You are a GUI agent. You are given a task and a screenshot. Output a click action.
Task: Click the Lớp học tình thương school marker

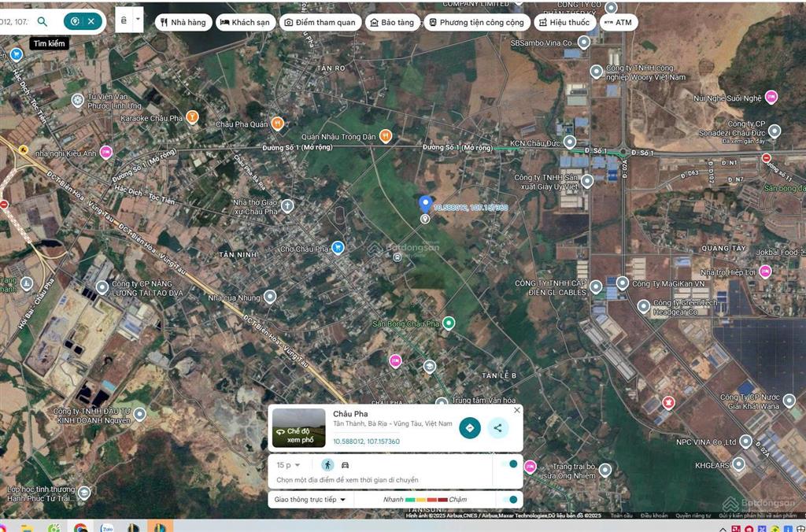83,493
